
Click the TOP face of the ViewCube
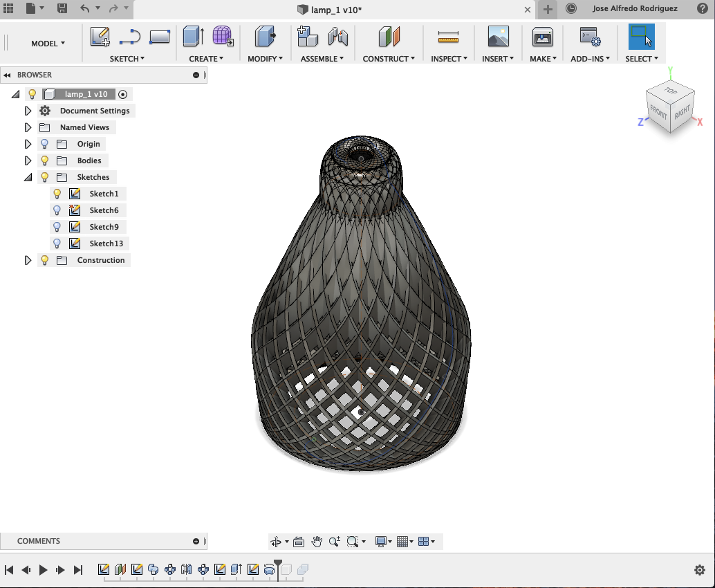tap(671, 91)
